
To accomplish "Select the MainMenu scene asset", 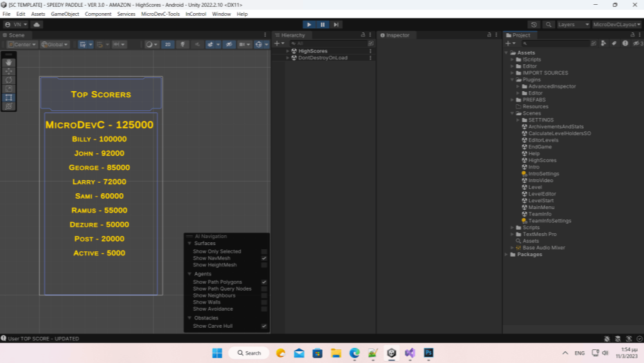I will tap(541, 207).
